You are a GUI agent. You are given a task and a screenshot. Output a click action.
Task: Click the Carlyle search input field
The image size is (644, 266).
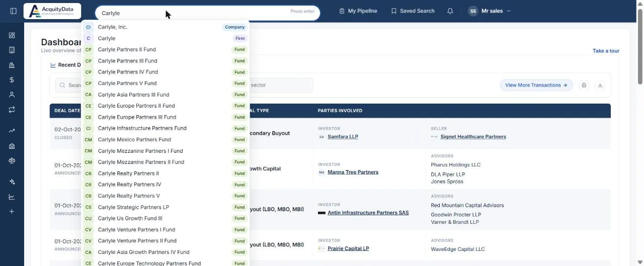207,13
